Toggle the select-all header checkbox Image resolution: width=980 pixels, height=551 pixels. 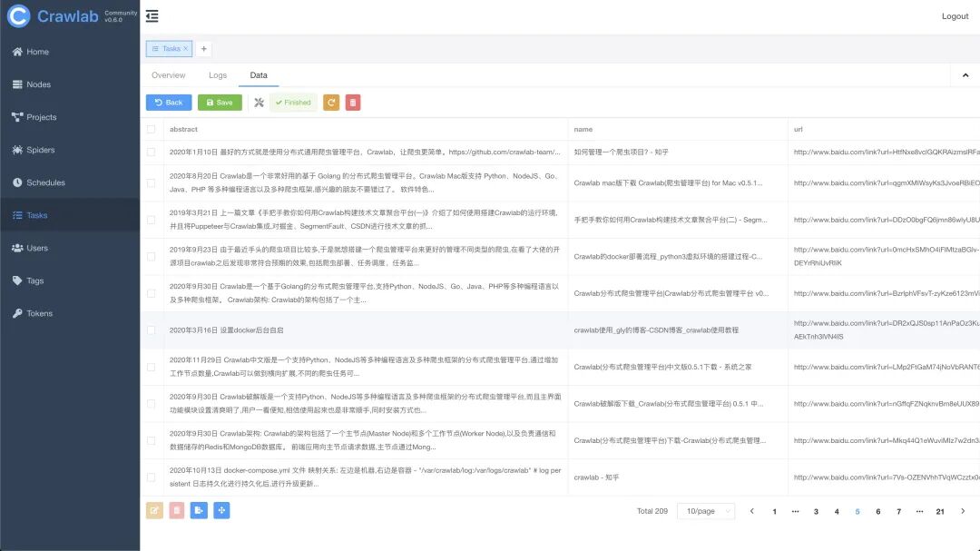(152, 130)
